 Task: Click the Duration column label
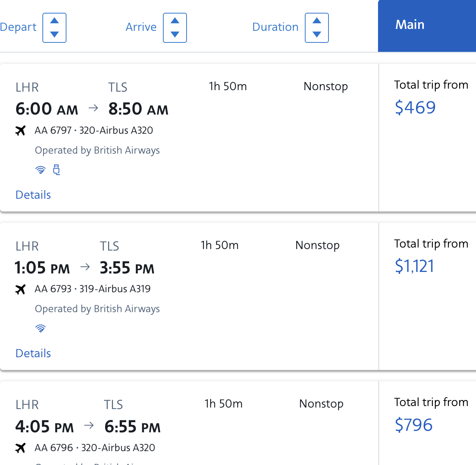[x=275, y=27]
